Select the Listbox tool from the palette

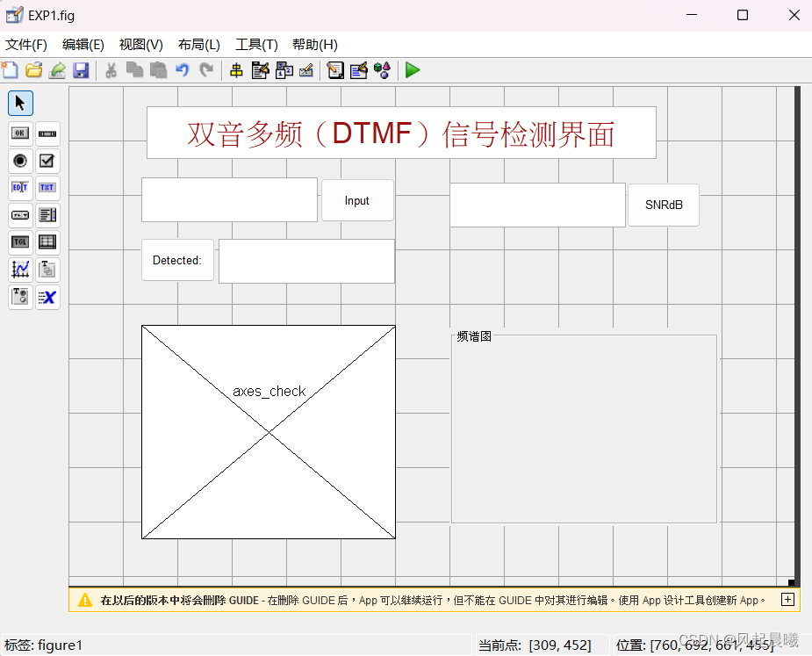(x=47, y=214)
